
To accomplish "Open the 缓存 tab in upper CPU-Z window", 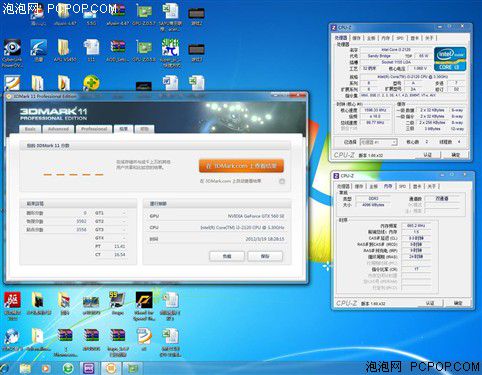I will click(357, 38).
